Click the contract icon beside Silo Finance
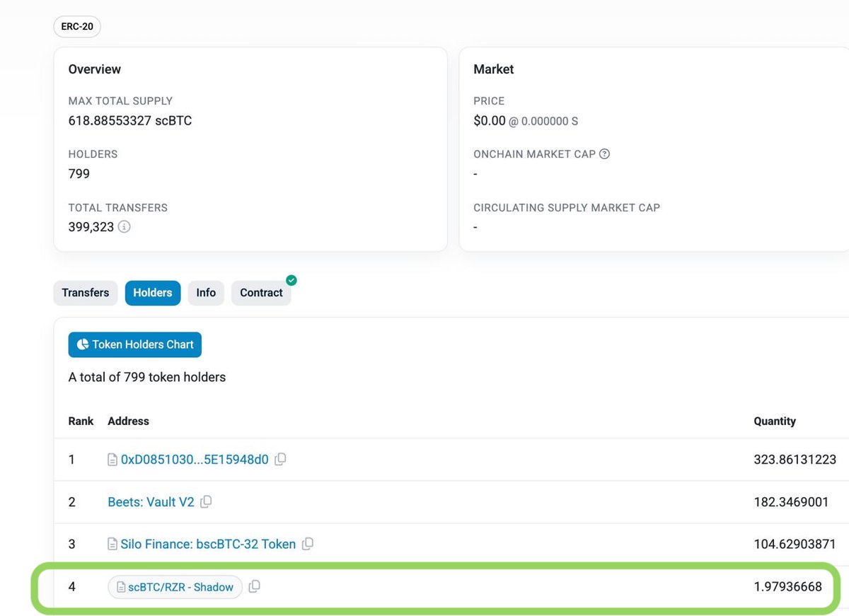Screen dimensions: 849x616 pos(112,545)
